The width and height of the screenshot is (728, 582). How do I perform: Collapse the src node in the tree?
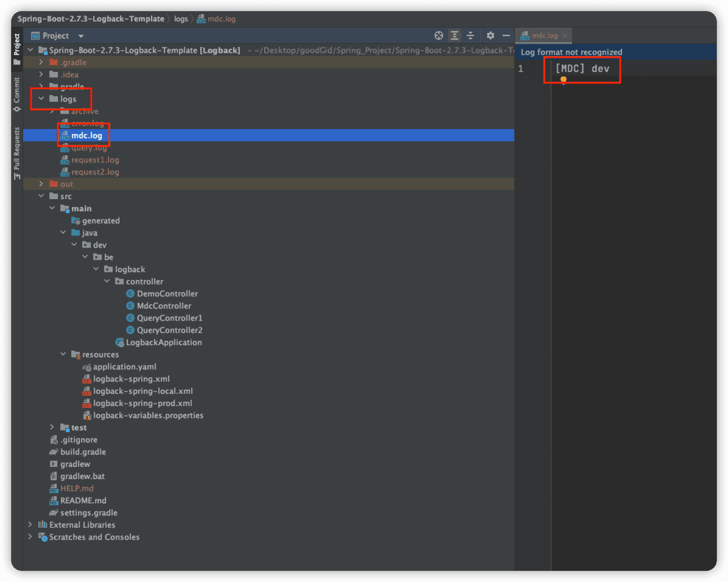pos(41,195)
